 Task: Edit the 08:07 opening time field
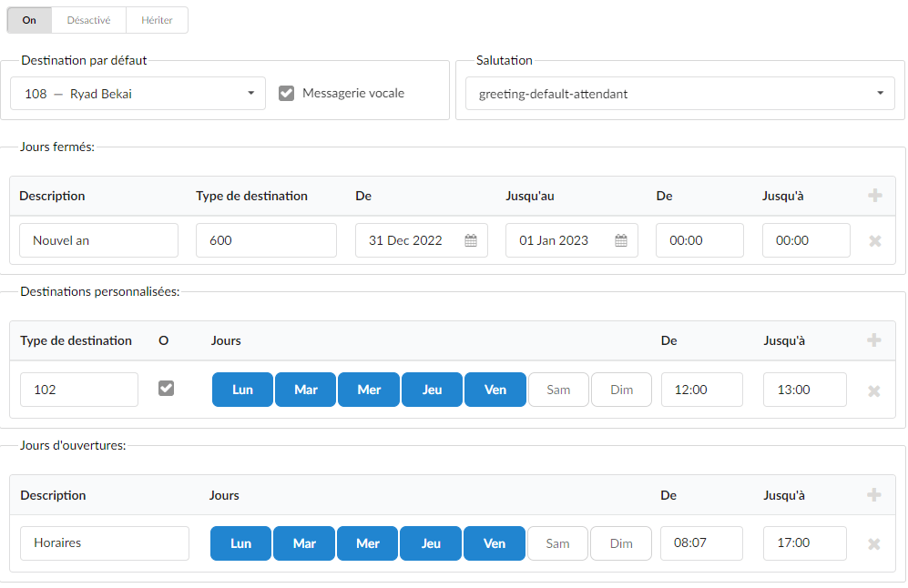point(701,543)
